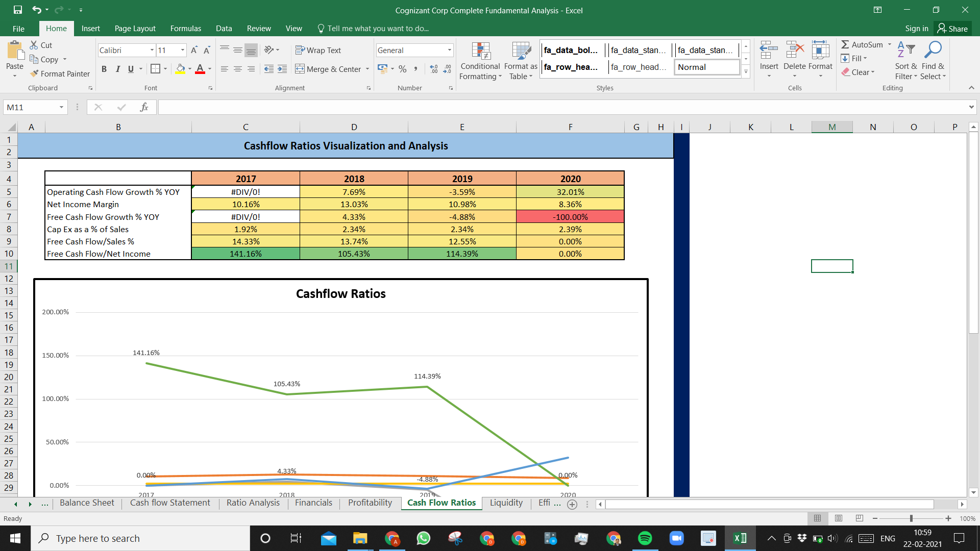Open the font name dropdown

pyautogui.click(x=152, y=50)
